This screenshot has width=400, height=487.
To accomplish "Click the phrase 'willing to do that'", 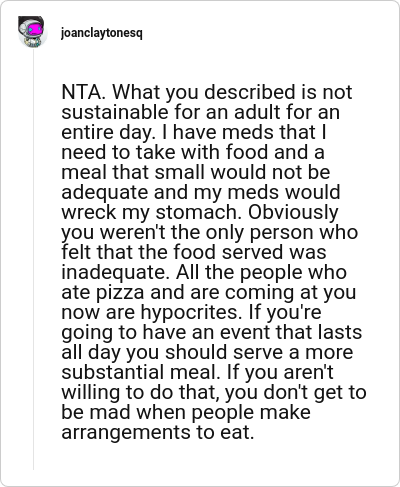I will pos(140,393).
